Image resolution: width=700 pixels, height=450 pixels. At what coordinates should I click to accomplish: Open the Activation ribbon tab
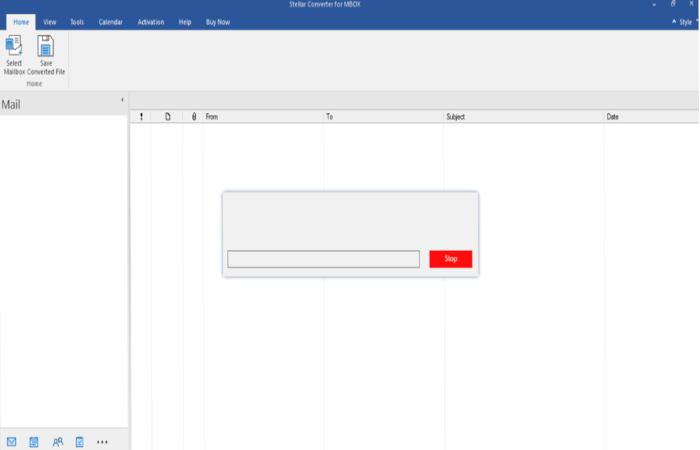click(x=151, y=22)
